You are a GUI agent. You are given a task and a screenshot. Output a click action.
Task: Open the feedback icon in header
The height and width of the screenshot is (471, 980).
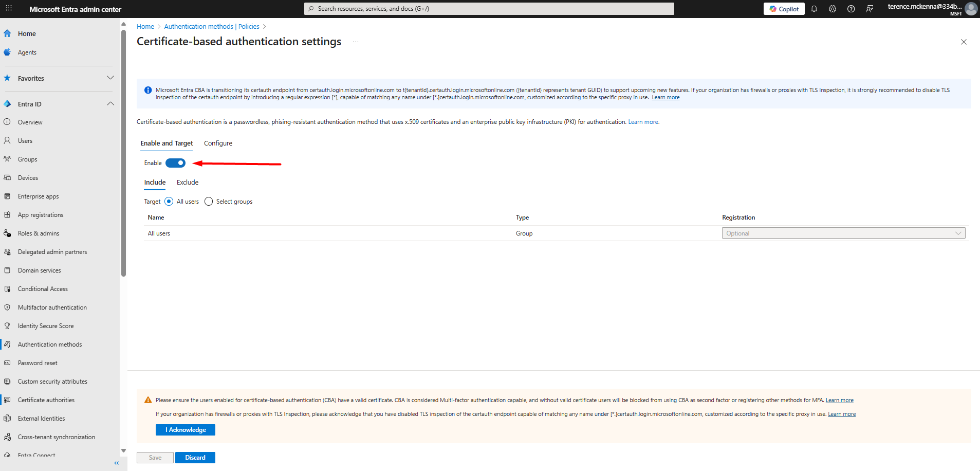[870, 9]
